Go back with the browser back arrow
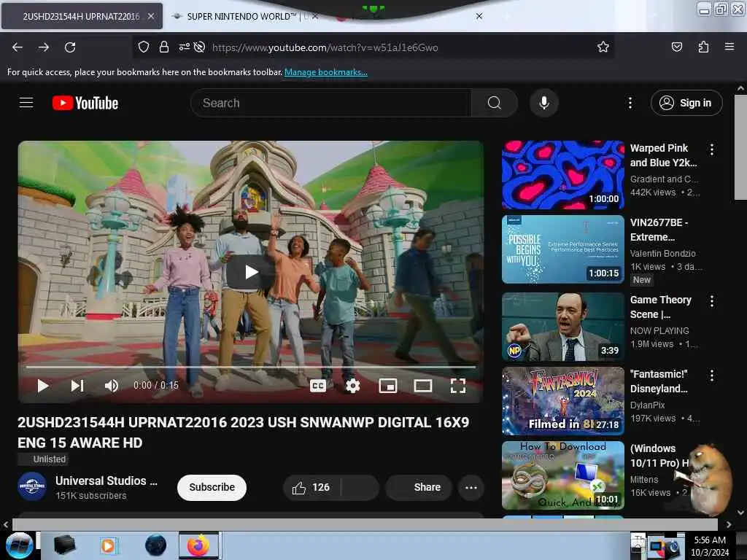Image resolution: width=747 pixels, height=560 pixels. click(18, 47)
